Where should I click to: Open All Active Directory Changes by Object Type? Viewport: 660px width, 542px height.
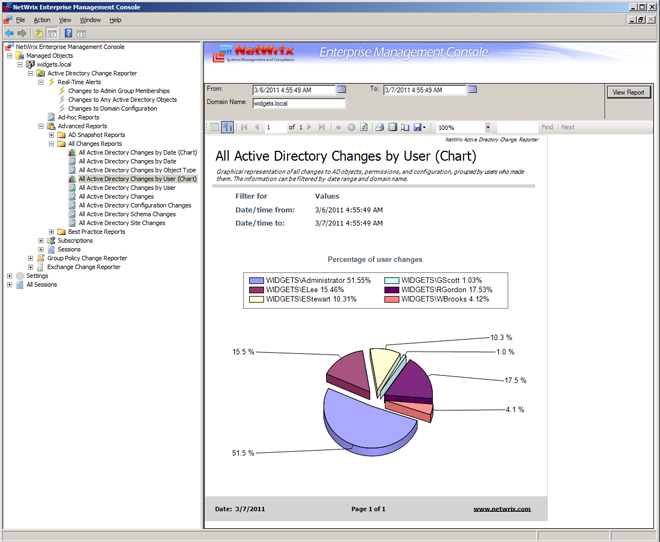[x=137, y=170]
